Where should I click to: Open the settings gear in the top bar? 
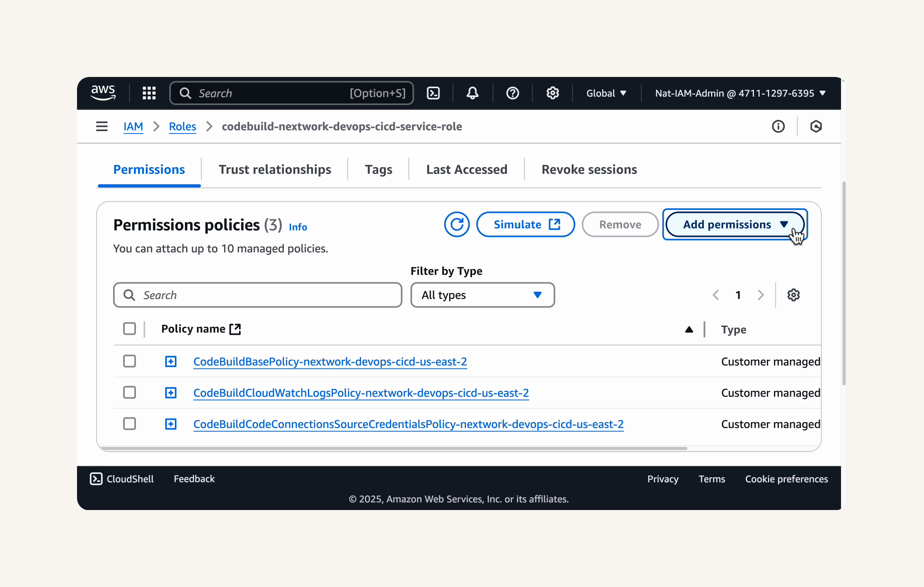[x=553, y=93]
